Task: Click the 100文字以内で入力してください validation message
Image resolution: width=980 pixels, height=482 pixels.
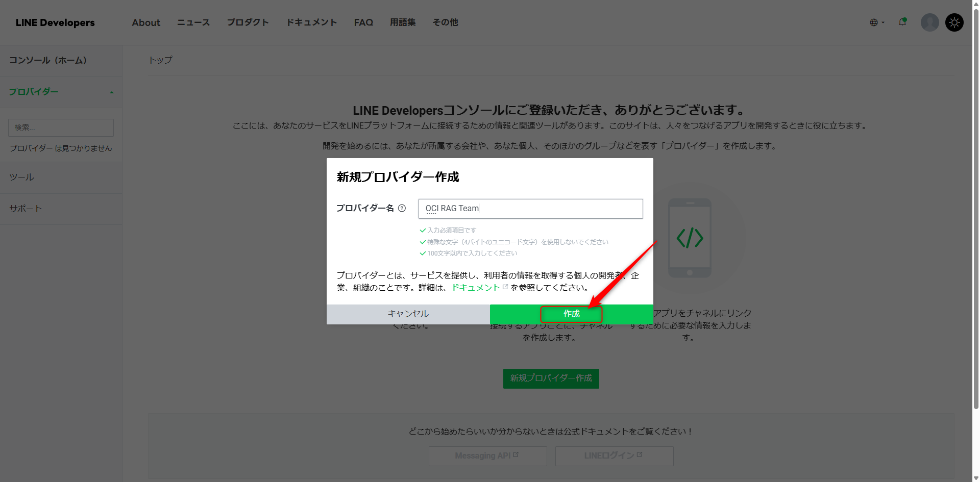Action: pyautogui.click(x=472, y=253)
